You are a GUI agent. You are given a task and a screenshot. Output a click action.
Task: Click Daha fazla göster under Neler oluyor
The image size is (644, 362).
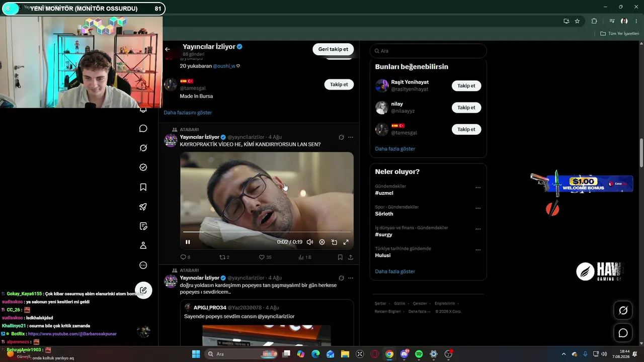pyautogui.click(x=395, y=271)
